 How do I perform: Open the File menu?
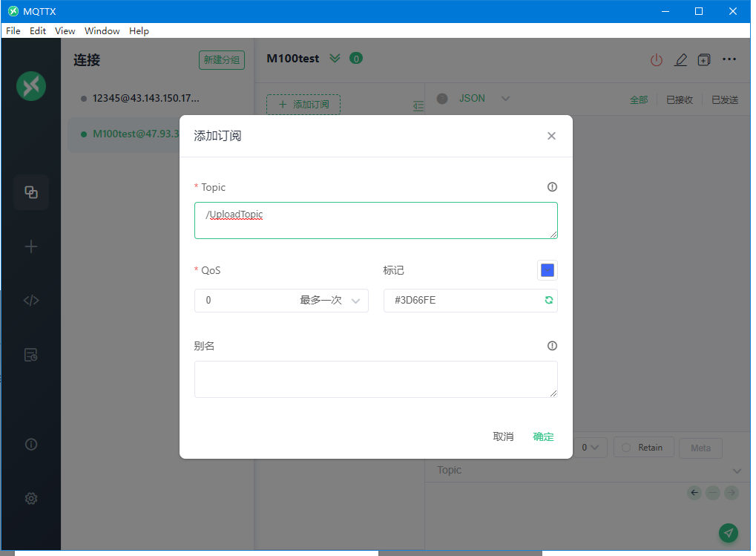coord(13,31)
